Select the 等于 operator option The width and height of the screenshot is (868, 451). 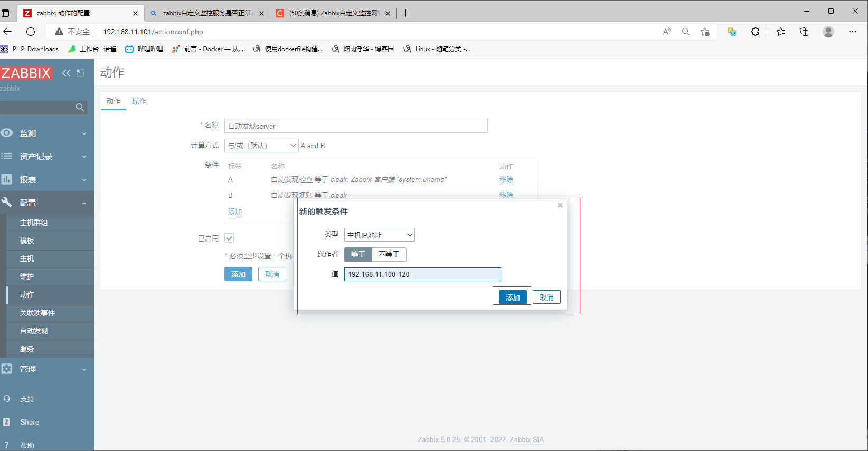(x=358, y=254)
